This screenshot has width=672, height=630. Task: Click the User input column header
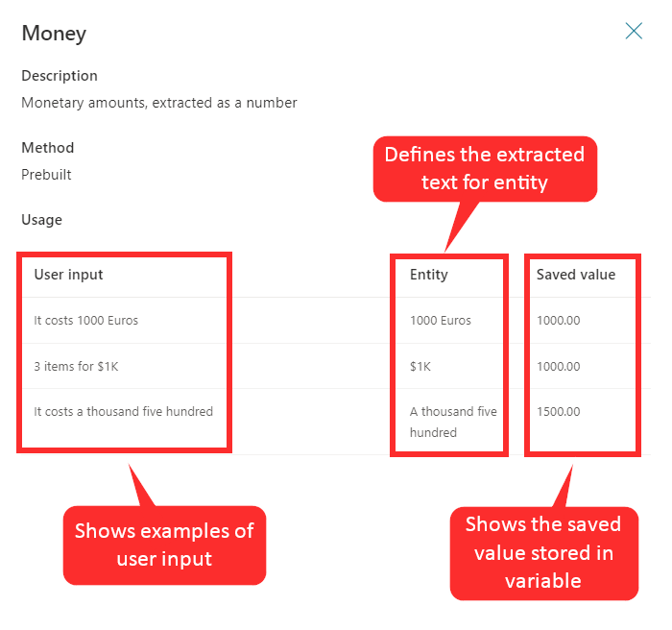click(68, 275)
